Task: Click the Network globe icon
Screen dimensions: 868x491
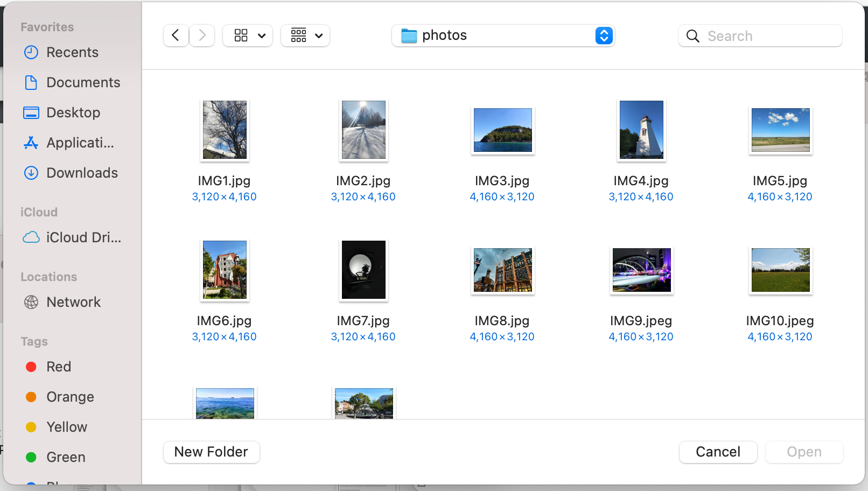Action: tap(31, 302)
